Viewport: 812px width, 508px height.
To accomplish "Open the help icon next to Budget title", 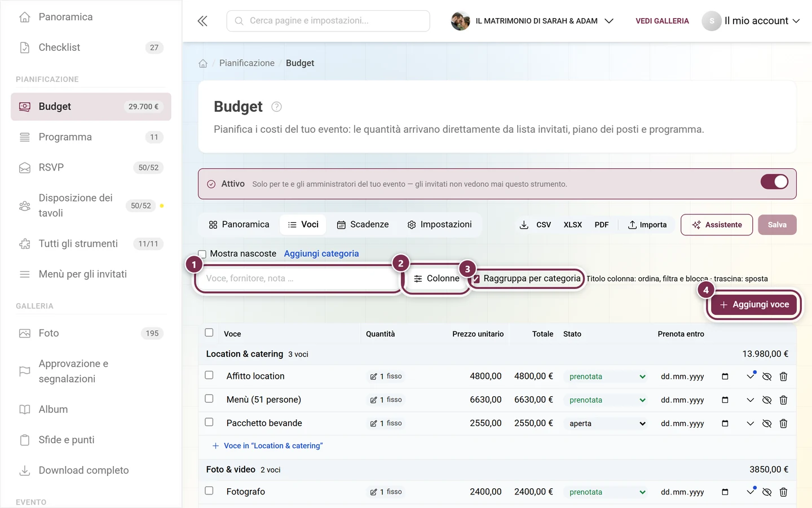I will [276, 106].
